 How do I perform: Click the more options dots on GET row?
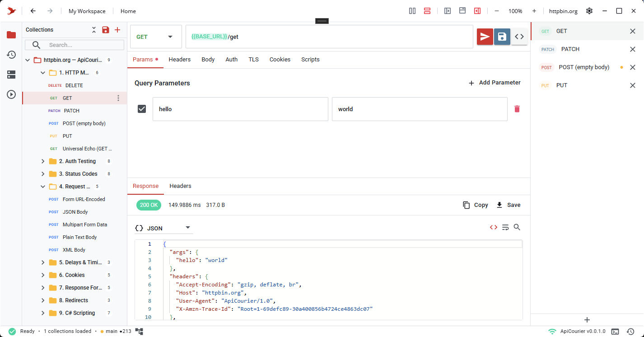pos(119,98)
